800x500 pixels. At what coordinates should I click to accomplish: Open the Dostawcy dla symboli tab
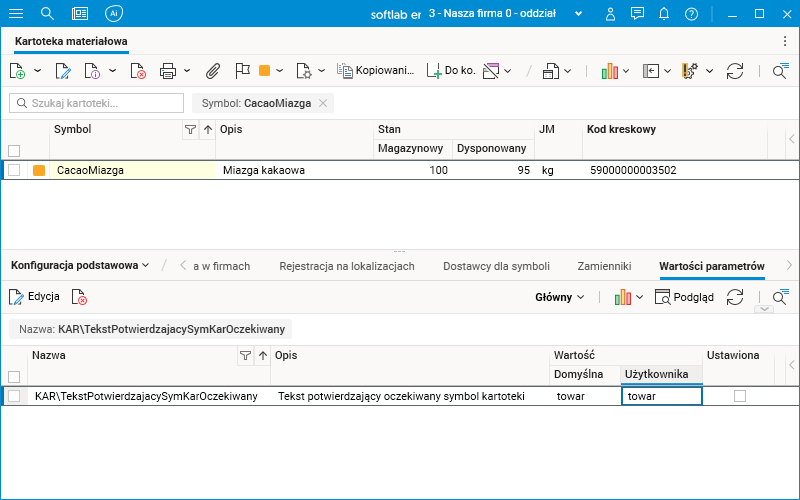(x=496, y=266)
